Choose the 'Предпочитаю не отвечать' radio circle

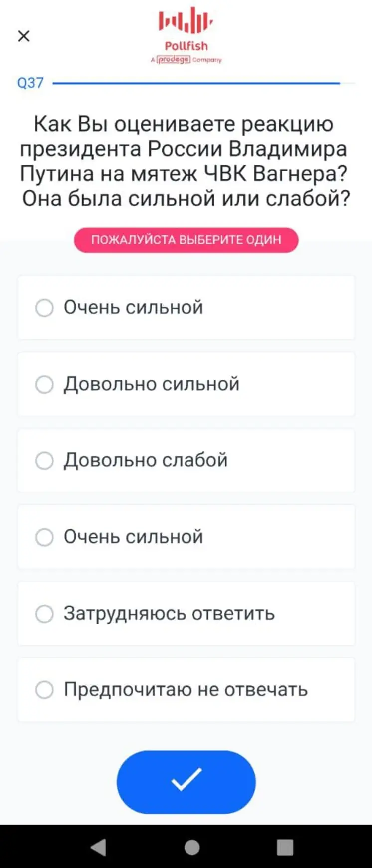(44, 690)
